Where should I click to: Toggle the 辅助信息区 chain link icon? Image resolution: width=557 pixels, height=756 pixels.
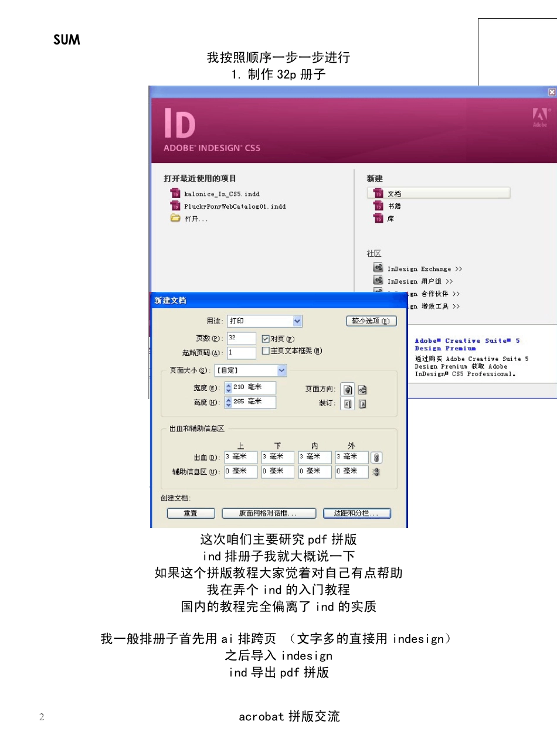[x=376, y=472]
